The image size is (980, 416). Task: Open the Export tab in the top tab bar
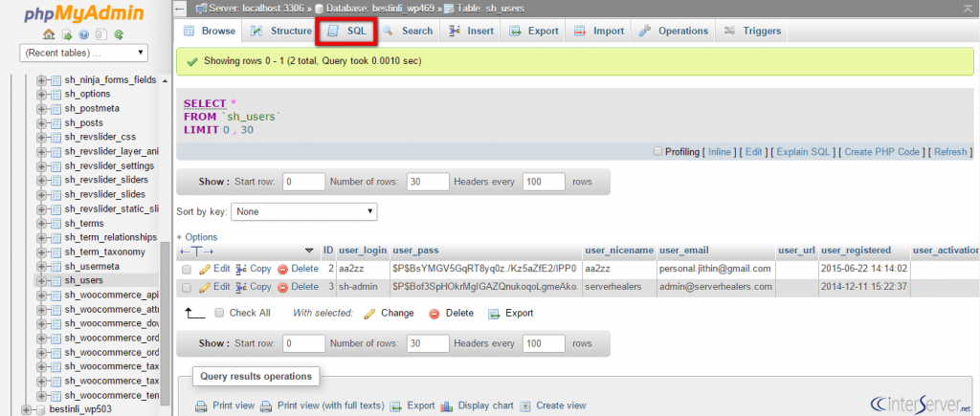point(534,32)
